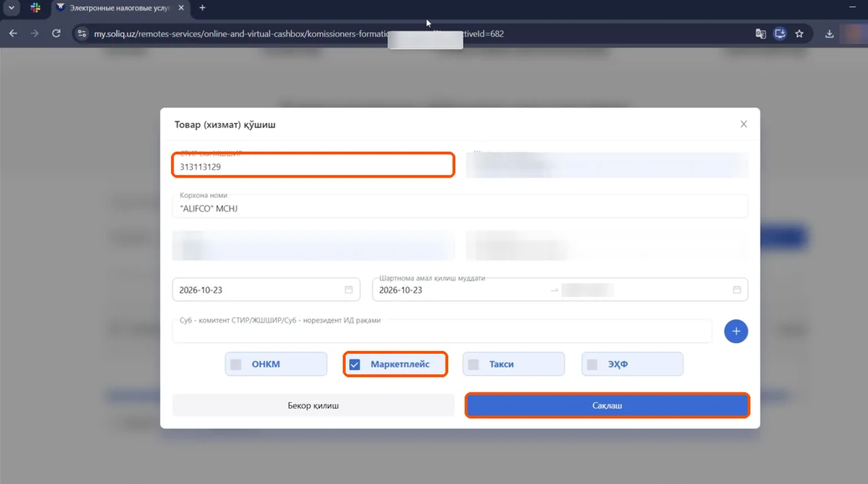Tick the ОНКМ checkbox
The width and height of the screenshot is (868, 484).
pos(236,364)
